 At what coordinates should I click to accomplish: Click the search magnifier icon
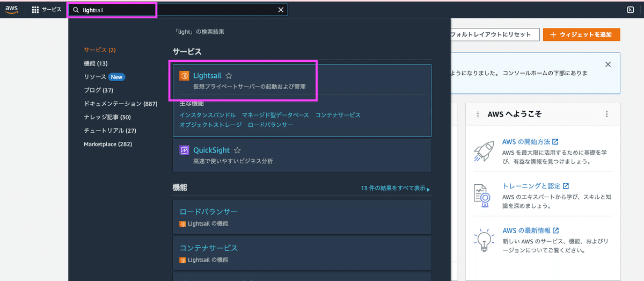coord(76,10)
